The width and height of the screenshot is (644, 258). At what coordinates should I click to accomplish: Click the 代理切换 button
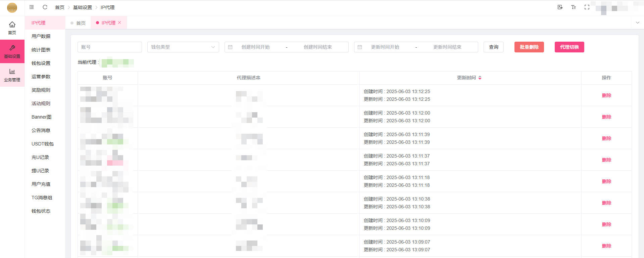569,47
